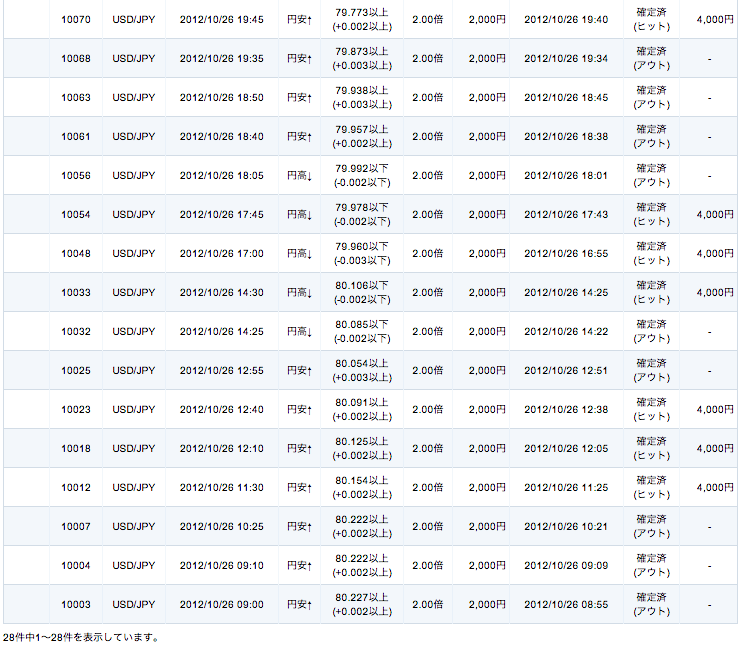Select expiry time 2012/10/26 09:00
This screenshot has width=751, height=653.
pos(221,605)
